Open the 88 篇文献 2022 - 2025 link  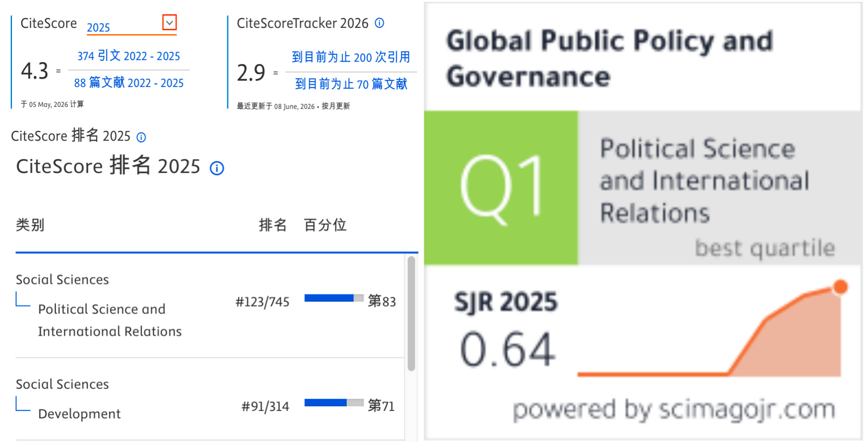(x=129, y=82)
